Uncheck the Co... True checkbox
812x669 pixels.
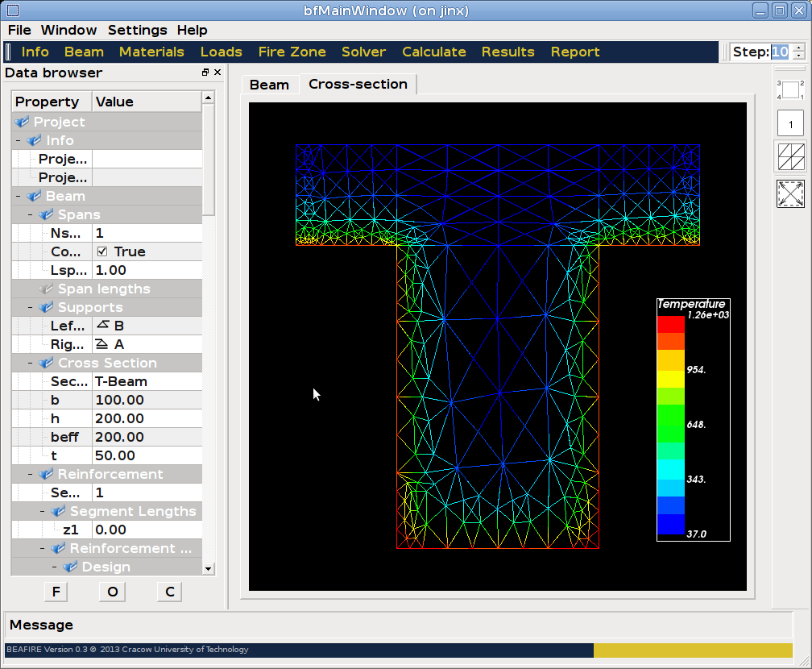coord(102,251)
